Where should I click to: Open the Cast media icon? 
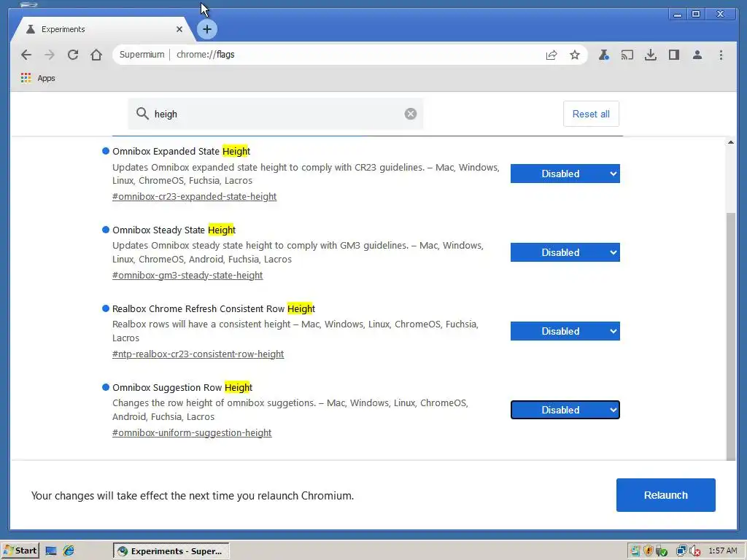coord(627,55)
